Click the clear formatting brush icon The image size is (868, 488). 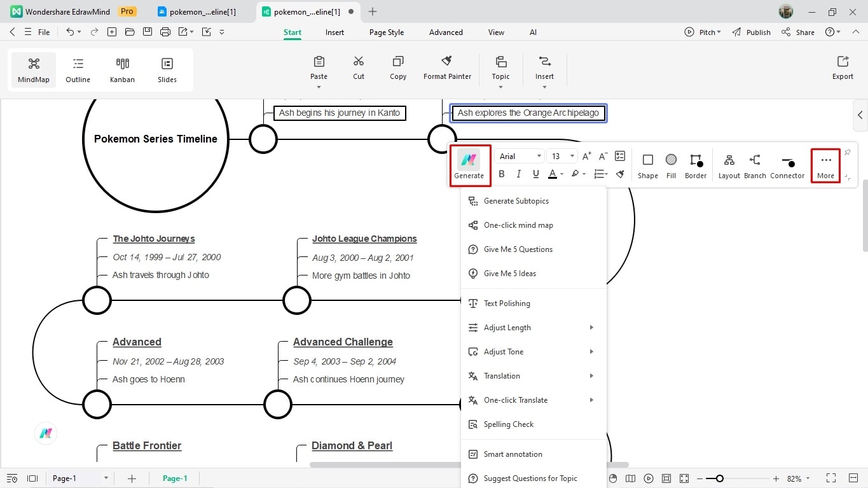(620, 174)
